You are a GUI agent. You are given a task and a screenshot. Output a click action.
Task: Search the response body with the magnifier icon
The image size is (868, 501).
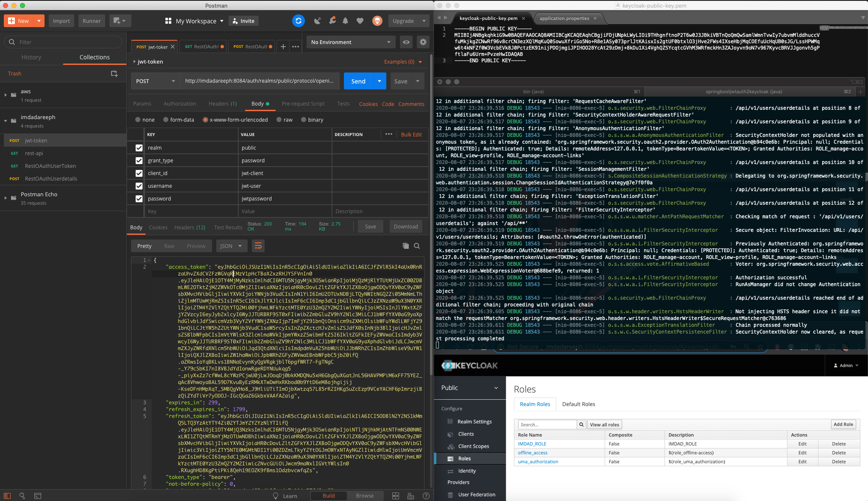click(x=417, y=246)
